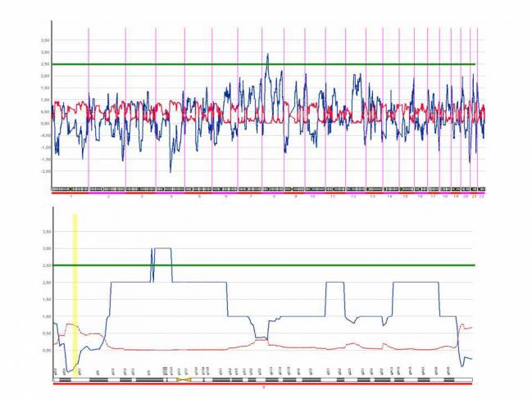The height and width of the screenshot is (399, 532).
Task: Click the 2,00 axis value on the genome-wide plot
Action: point(45,76)
